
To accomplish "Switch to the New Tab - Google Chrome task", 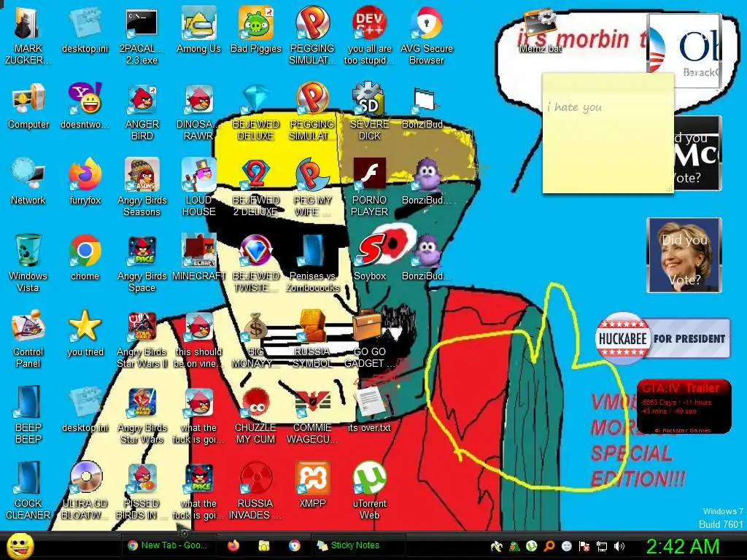I will click(169, 545).
